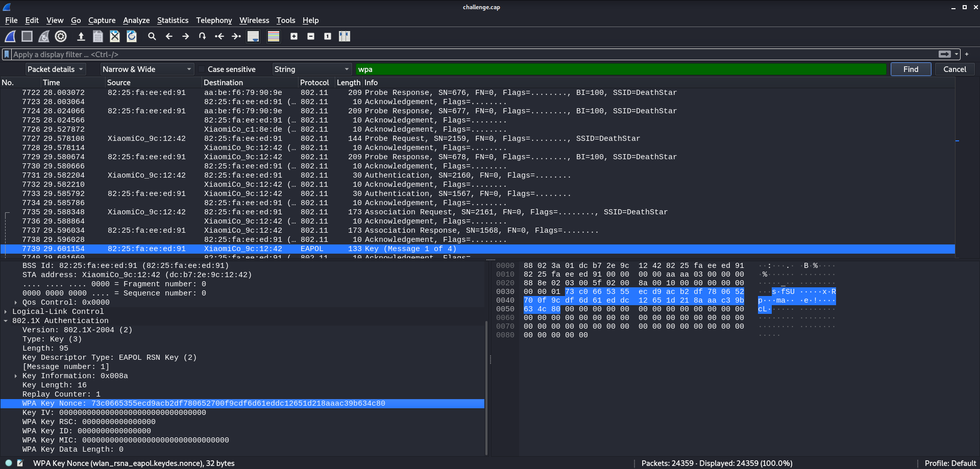Image resolution: width=980 pixels, height=469 pixels.
Task: Open display filter history dropdown
Action: click(x=957, y=54)
